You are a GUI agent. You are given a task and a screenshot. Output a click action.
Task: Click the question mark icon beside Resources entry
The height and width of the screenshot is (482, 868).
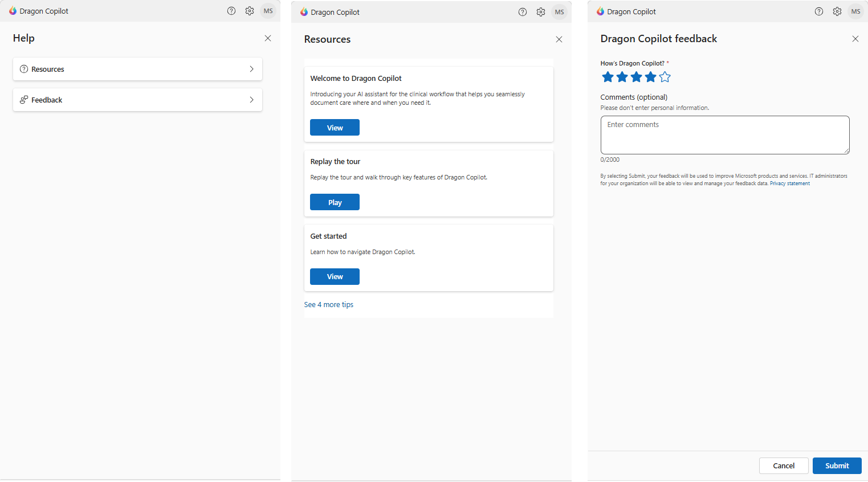[x=24, y=68]
